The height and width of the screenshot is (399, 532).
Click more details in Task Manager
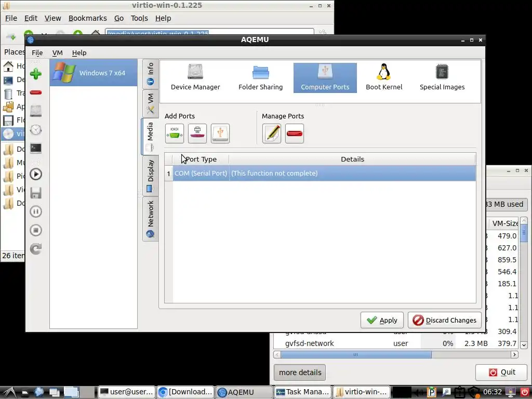pyautogui.click(x=300, y=372)
